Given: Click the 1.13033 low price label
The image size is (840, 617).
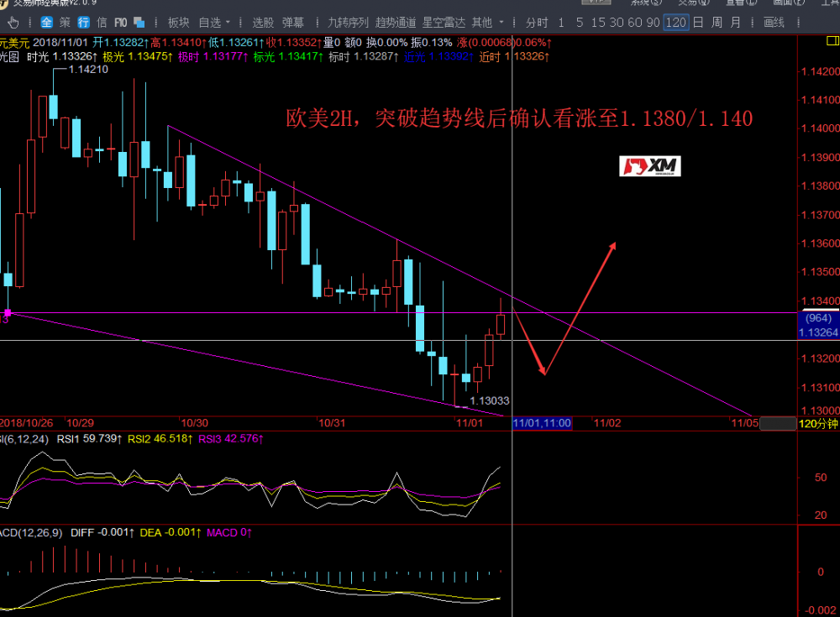Looking at the screenshot, I should pos(490,400).
